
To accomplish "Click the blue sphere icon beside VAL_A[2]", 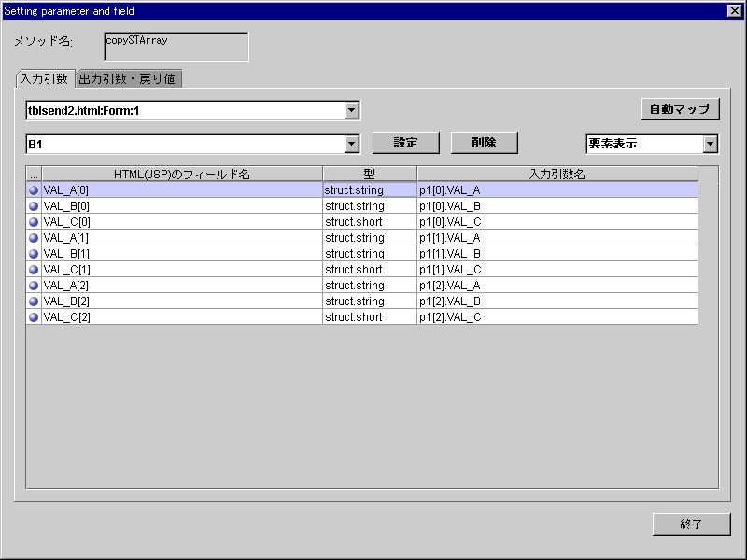I will point(34,286).
